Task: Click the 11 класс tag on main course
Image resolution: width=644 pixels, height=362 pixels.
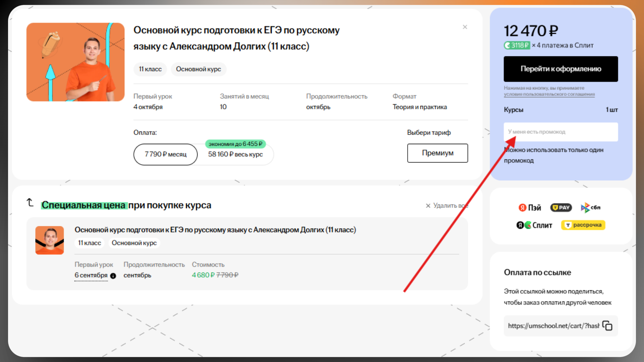Action: click(150, 69)
